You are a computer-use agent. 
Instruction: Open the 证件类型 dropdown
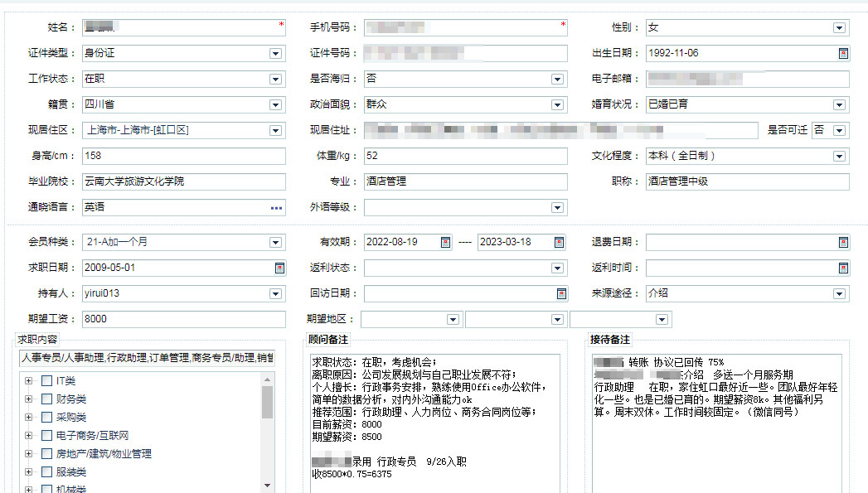point(275,54)
